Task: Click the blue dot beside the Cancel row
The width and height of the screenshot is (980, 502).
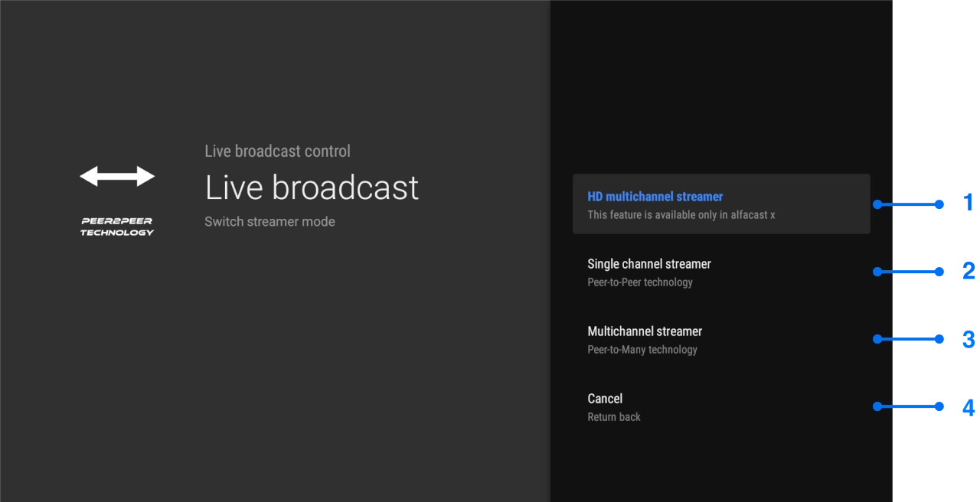Action: tap(877, 406)
